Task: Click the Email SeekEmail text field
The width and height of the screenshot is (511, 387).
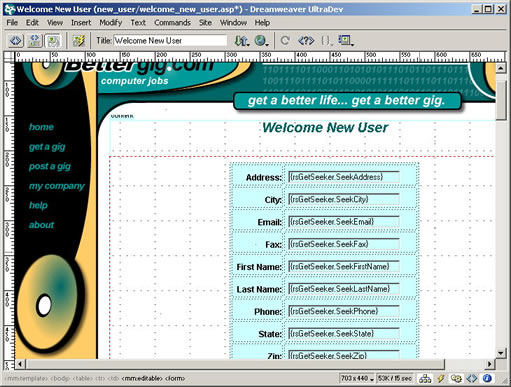Action: click(x=344, y=222)
